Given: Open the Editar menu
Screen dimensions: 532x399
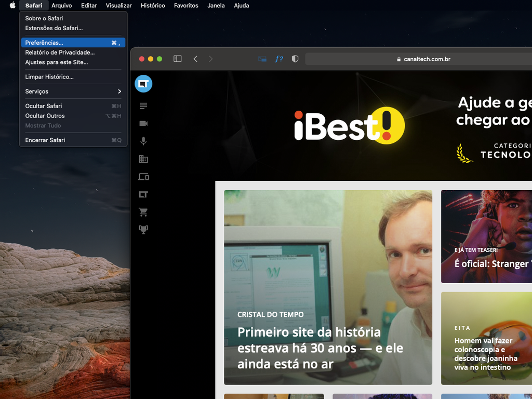Looking at the screenshot, I should pyautogui.click(x=89, y=5).
